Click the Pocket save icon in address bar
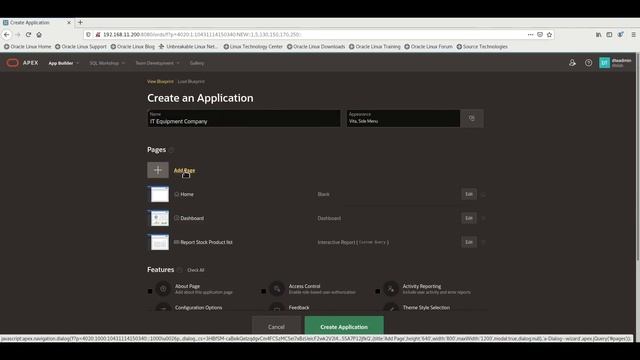 pos(540,35)
